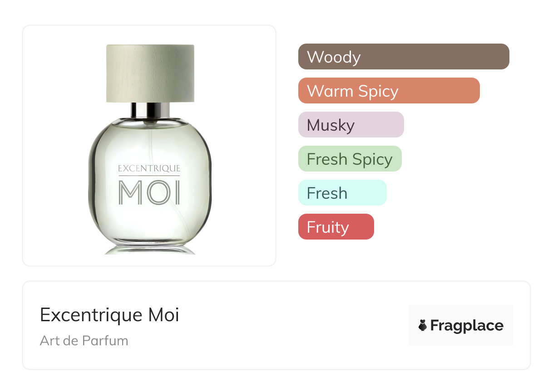Image resolution: width=553 pixels, height=392 pixels.
Task: Select the green Fresh Spicy accord
Action: (x=350, y=159)
